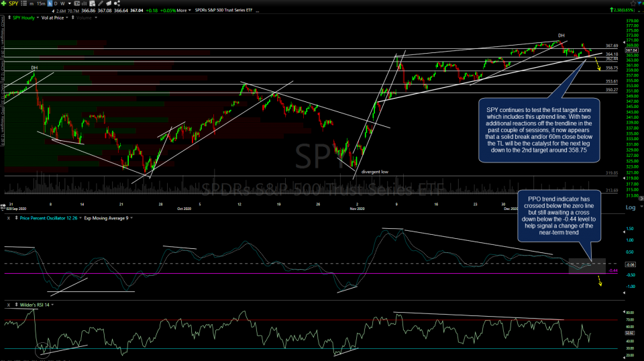Click the SPY ticker symbol field

pyautogui.click(x=13, y=3)
